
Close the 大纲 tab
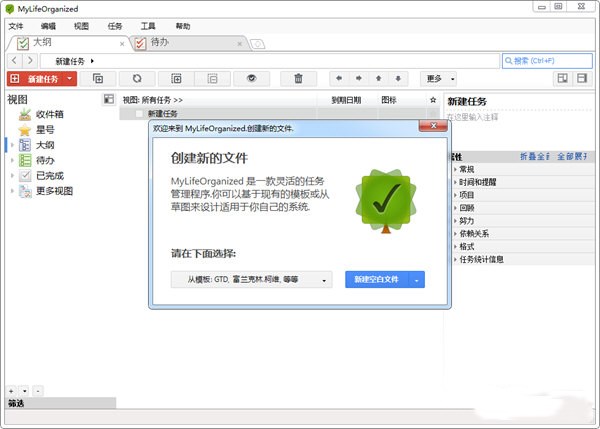coord(122,44)
